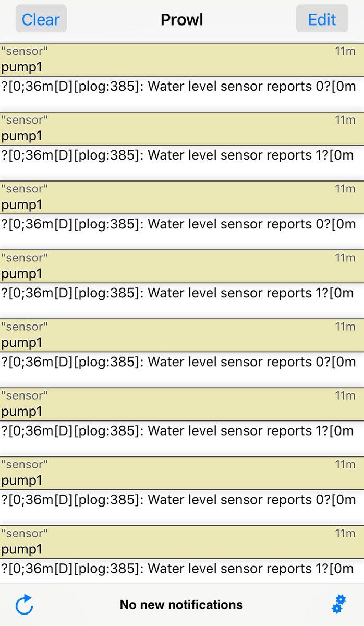Open the first "sensor reports 1" message text
The width and height of the screenshot is (364, 626).
tap(178, 155)
